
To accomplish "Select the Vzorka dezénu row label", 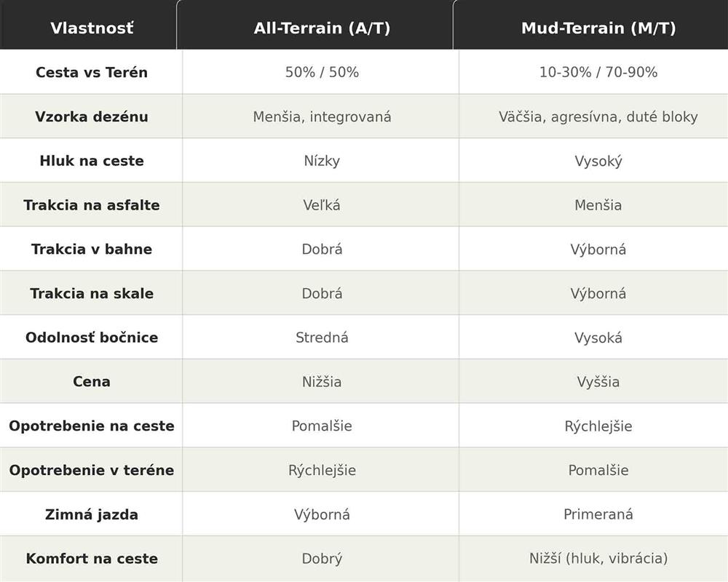I will [92, 116].
